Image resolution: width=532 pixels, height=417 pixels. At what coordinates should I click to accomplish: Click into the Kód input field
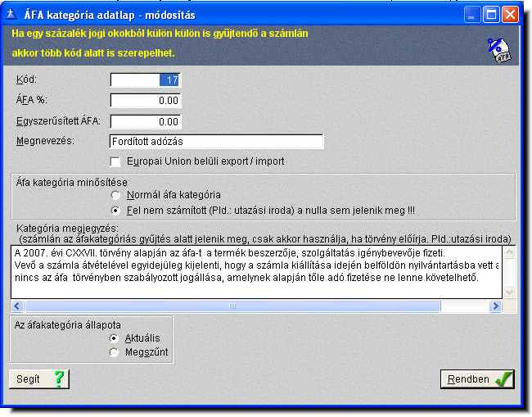146,80
